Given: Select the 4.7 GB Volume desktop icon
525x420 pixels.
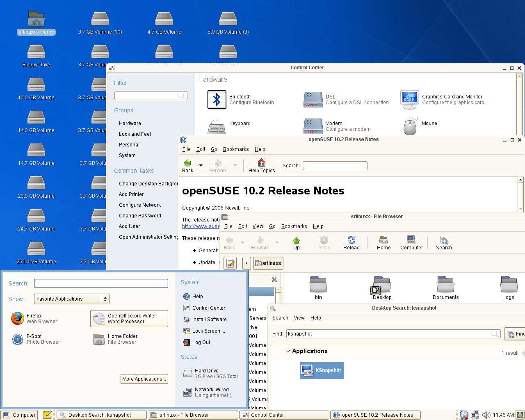Looking at the screenshot, I should [164, 23].
